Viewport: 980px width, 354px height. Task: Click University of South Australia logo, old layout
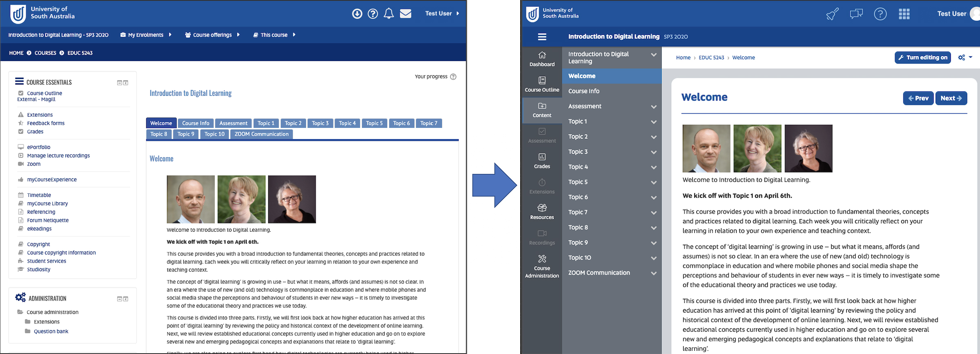tap(42, 14)
